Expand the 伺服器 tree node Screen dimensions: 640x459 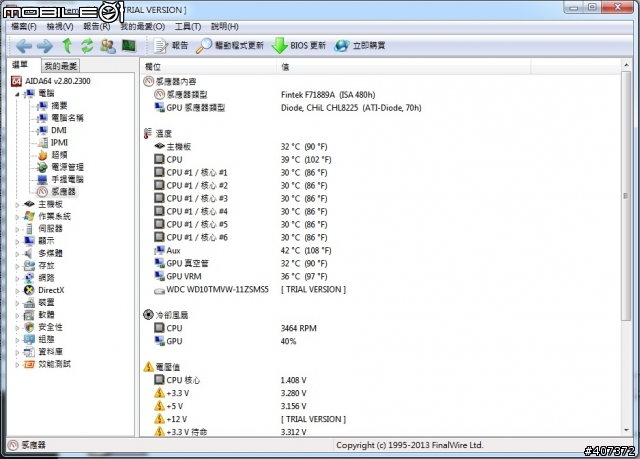coord(17,229)
